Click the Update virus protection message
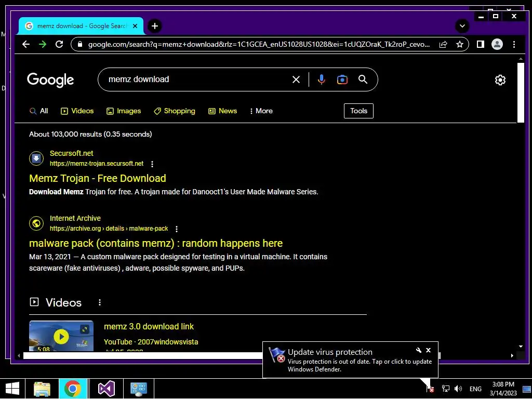532x399 pixels. pos(360,365)
